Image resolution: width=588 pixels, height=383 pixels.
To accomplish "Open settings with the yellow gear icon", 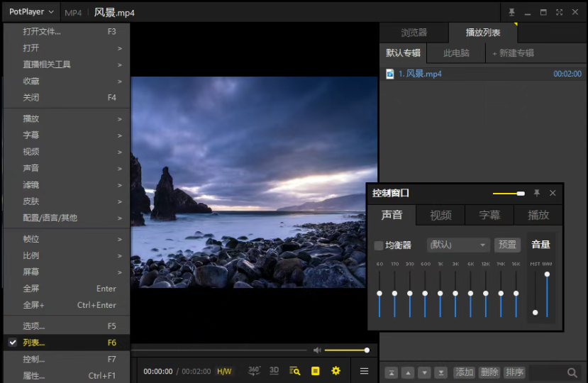I will click(x=335, y=371).
